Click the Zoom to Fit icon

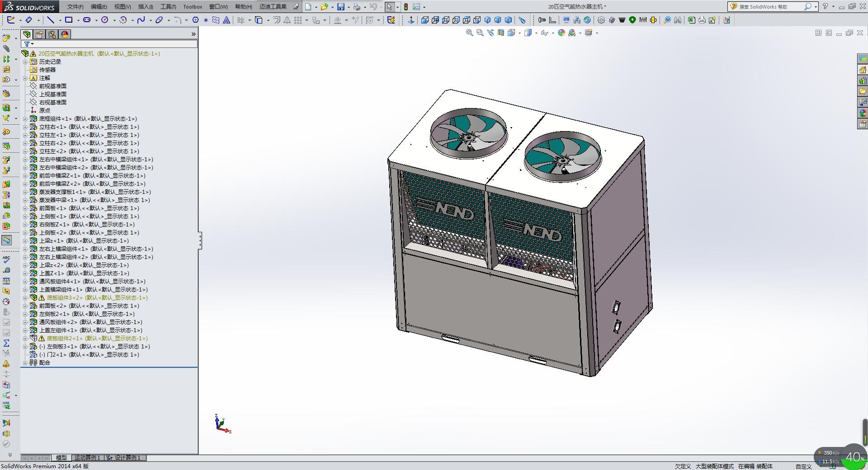[x=469, y=33]
